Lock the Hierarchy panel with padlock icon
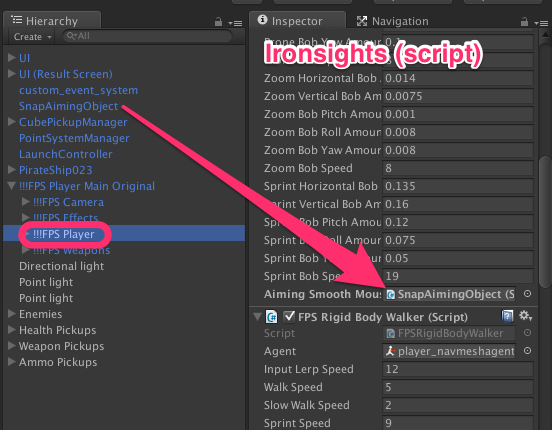Screen dimensions: 552x430 (x=218, y=22)
